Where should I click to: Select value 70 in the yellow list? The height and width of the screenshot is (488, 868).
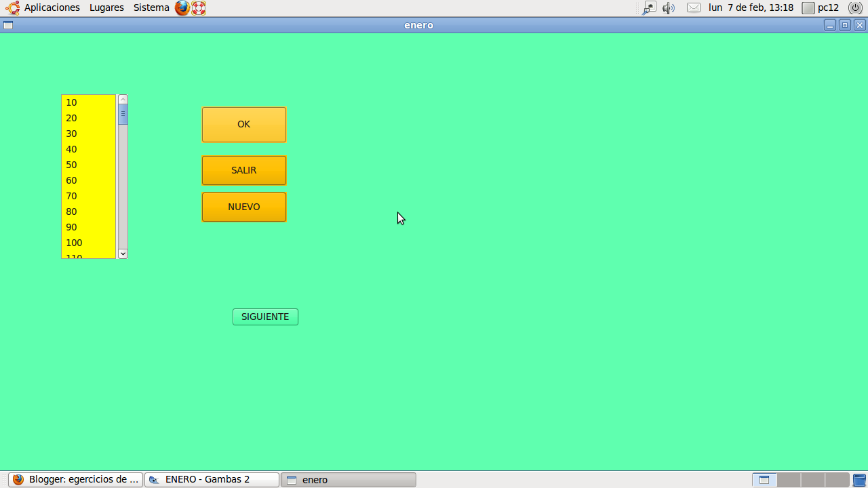point(88,196)
